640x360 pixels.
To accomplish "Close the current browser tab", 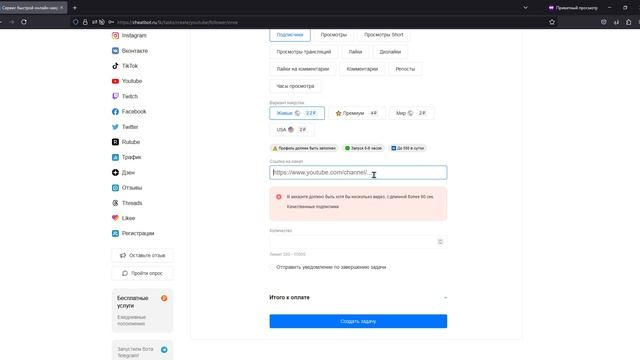I will coord(62,8).
